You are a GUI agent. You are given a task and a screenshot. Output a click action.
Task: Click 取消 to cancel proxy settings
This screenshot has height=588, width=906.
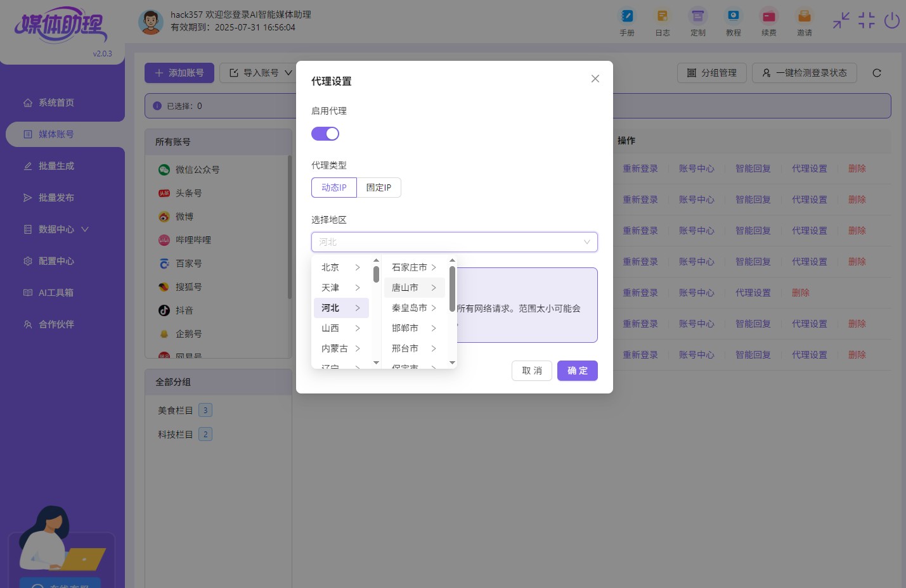coord(532,371)
